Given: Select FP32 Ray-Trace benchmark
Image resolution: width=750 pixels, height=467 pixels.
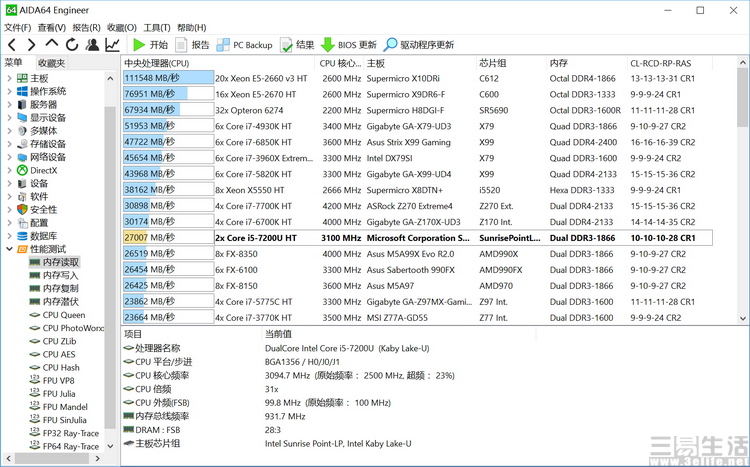Looking at the screenshot, I should click(x=64, y=434).
